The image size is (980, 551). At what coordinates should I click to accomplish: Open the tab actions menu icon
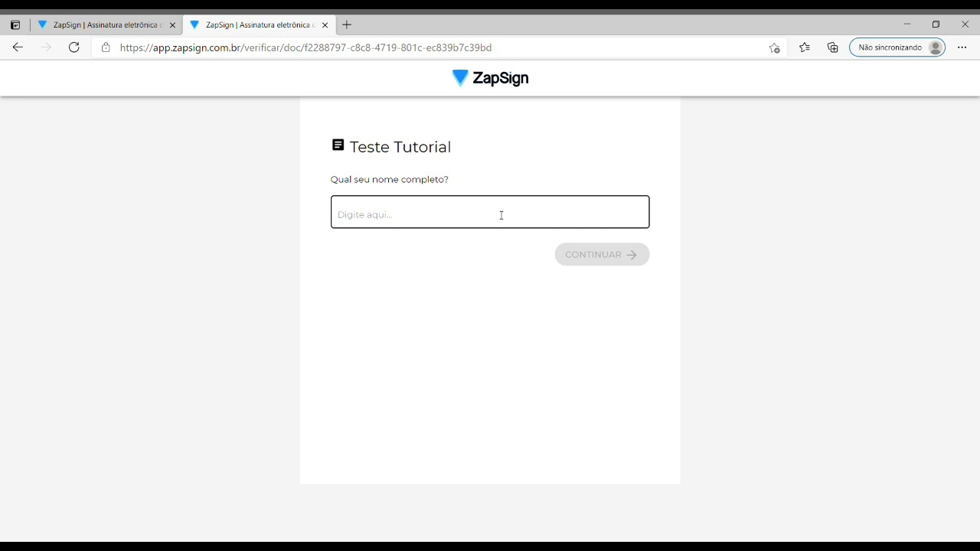pos(15,25)
